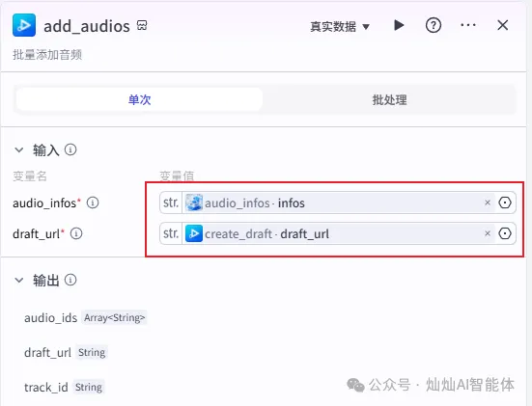Run the node with play button
Screen dimensions: 532x406
(x=399, y=25)
